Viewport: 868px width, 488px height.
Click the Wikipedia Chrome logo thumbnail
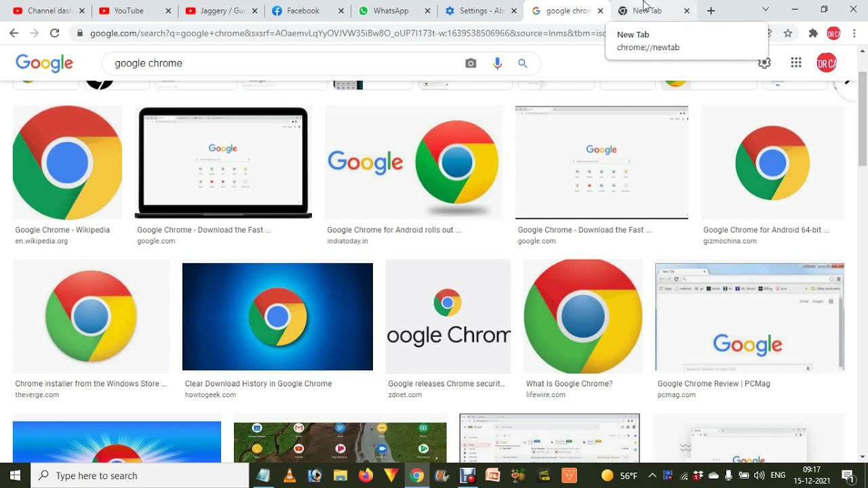[x=67, y=163]
